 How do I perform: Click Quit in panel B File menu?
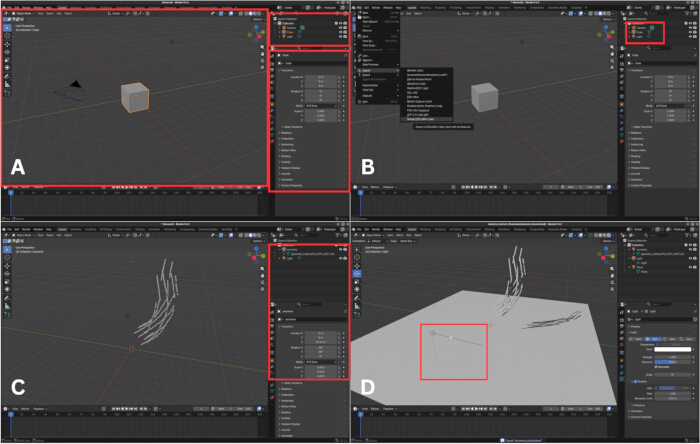click(377, 102)
